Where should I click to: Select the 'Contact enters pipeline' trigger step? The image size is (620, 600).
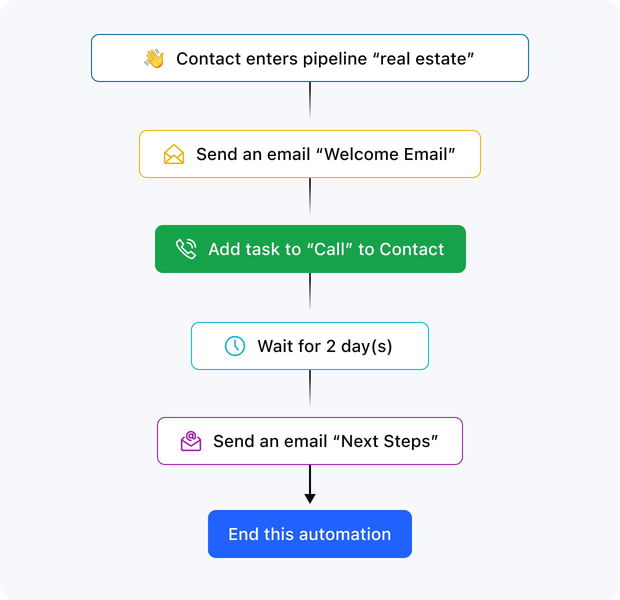pyautogui.click(x=310, y=58)
